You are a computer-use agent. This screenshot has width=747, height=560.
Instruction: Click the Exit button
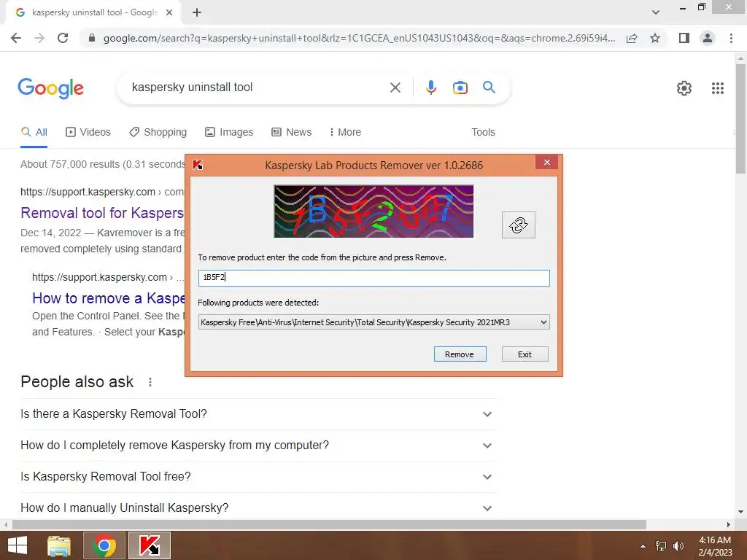(x=525, y=354)
